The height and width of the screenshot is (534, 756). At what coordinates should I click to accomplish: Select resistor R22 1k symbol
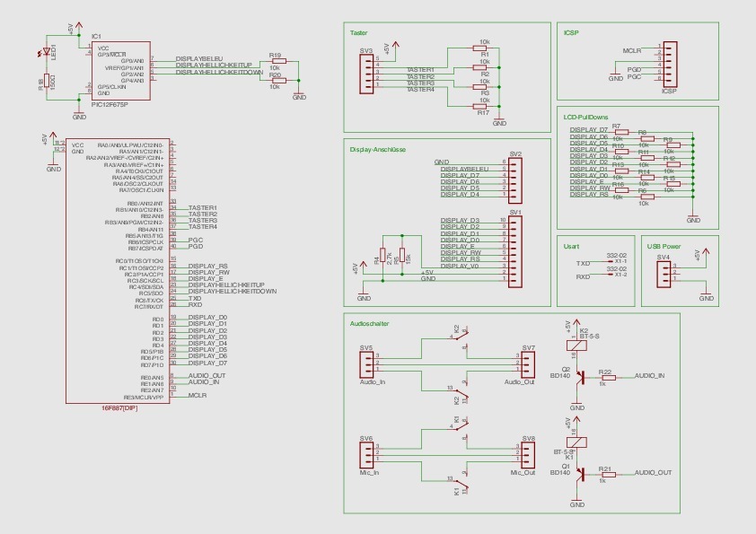click(609, 377)
